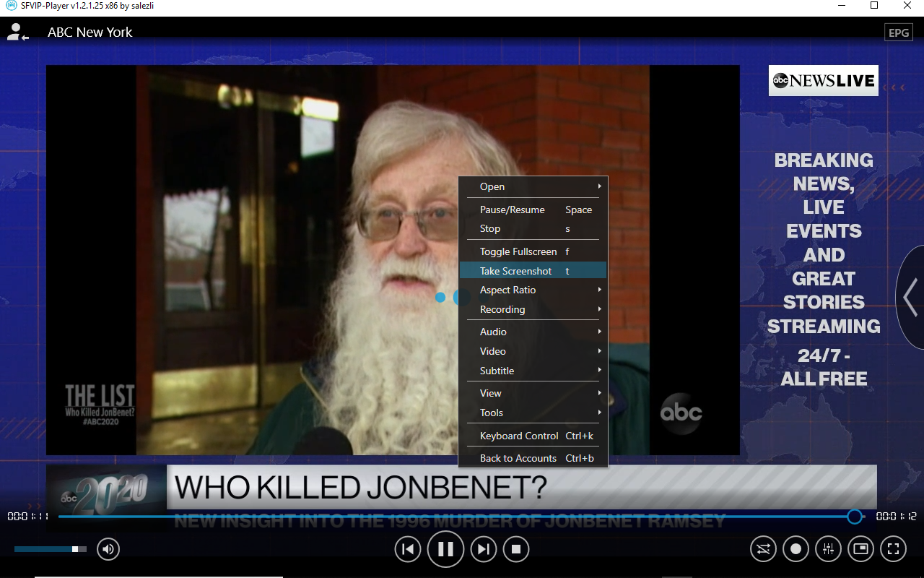Open the EPG guide button

tap(899, 33)
